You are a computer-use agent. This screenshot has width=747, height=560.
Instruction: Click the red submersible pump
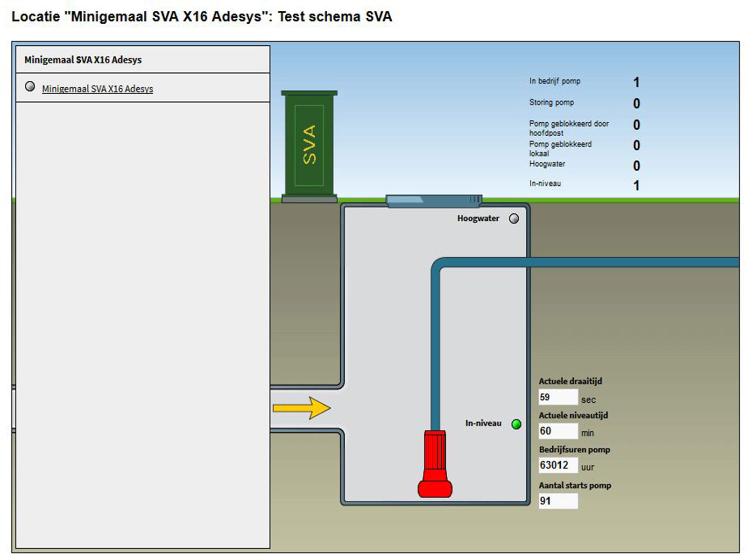435,463
